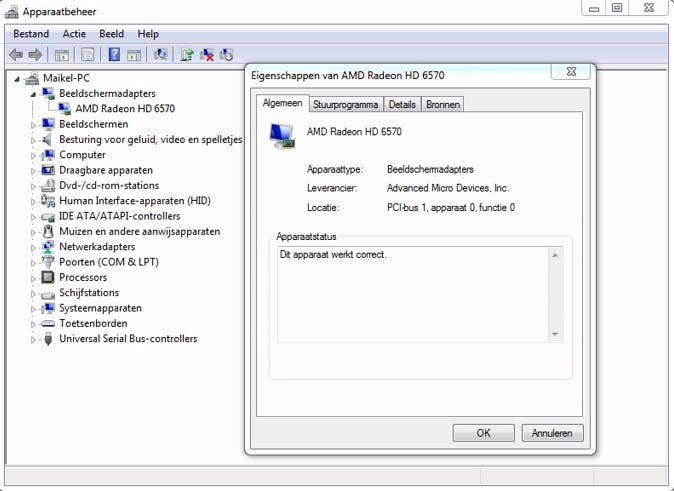Image resolution: width=674 pixels, height=491 pixels.
Task: Click the Human Interface-apparaten icon
Action: pos(48,201)
